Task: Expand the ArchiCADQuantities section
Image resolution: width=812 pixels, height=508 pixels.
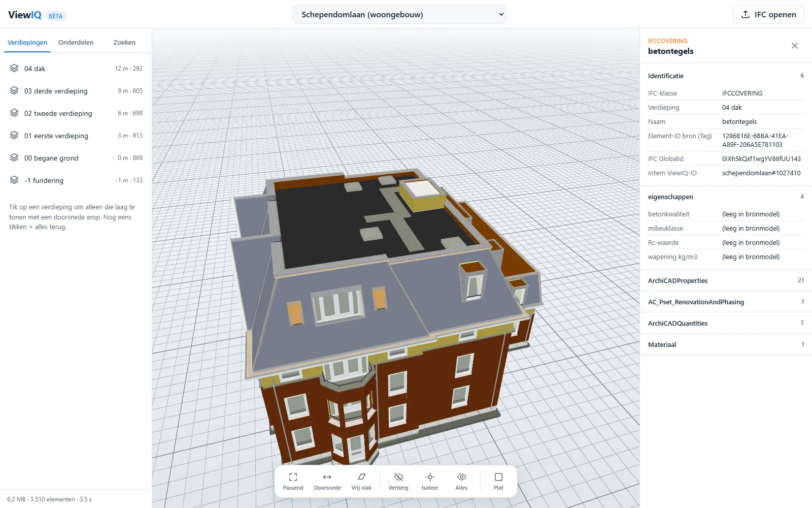Action: tap(726, 323)
